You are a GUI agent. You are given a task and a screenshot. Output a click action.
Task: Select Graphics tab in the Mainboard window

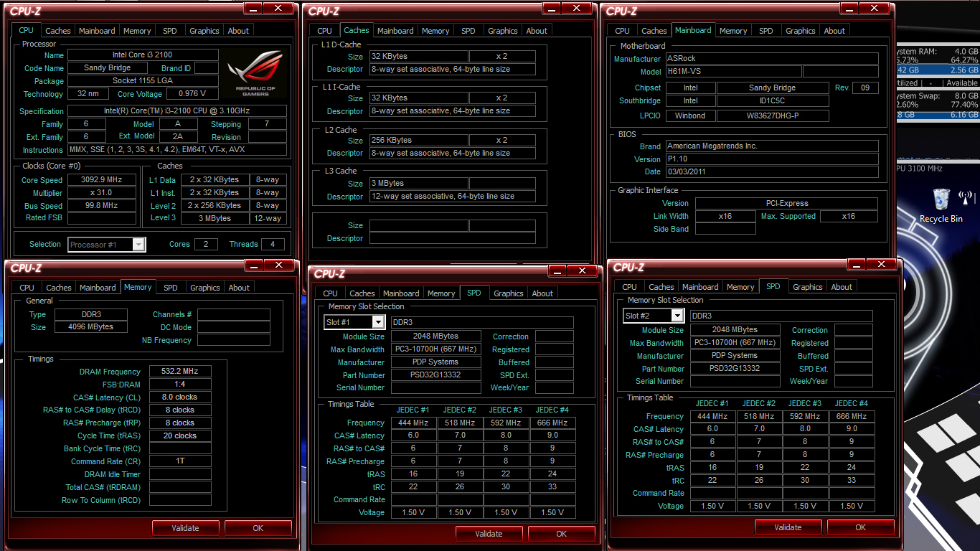pos(801,31)
